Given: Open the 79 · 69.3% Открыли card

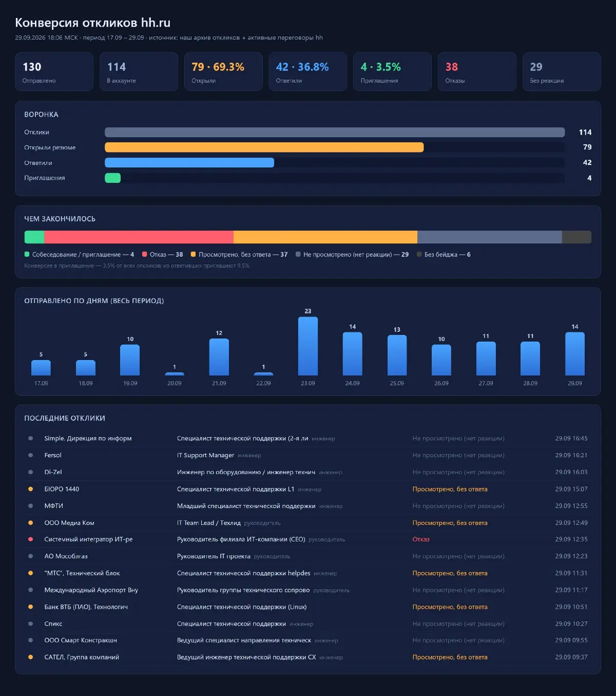Looking at the screenshot, I should (223, 72).
